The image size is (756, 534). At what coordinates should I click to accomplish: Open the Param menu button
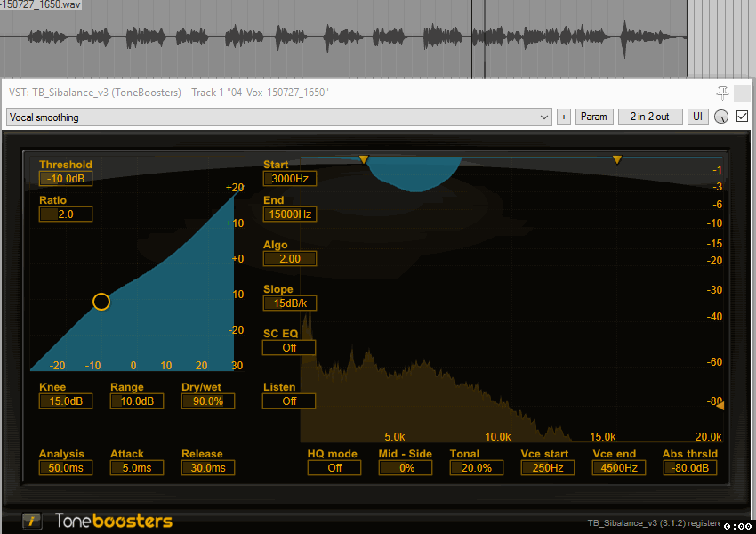pos(594,117)
